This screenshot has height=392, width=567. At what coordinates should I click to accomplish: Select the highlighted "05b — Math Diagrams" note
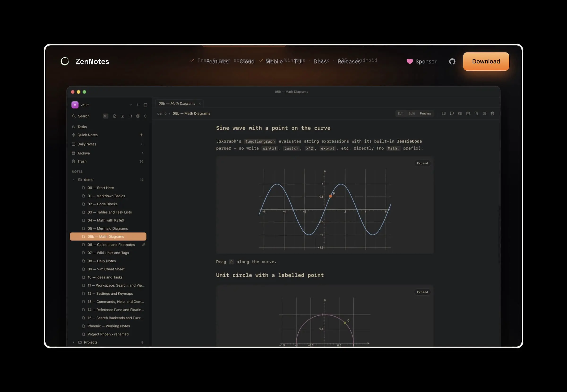pos(108,237)
